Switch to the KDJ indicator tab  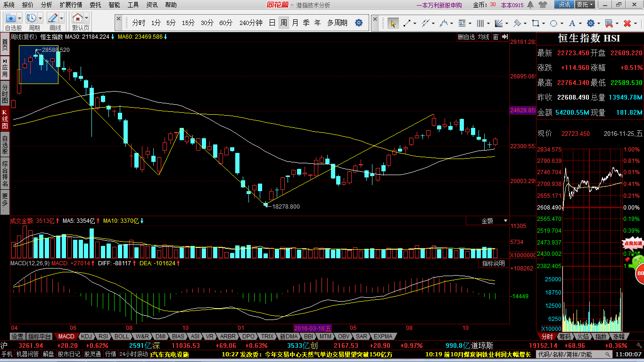(x=86, y=337)
